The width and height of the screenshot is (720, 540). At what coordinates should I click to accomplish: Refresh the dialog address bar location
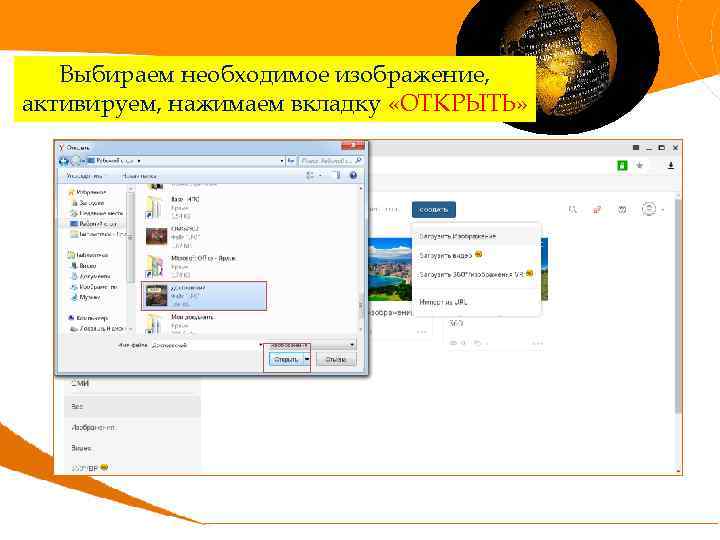point(291,161)
